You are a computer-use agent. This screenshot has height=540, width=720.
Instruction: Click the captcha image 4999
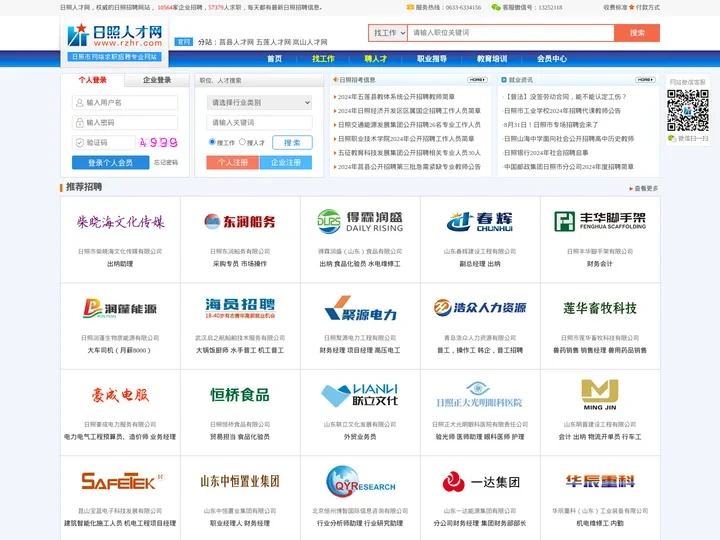(158, 143)
